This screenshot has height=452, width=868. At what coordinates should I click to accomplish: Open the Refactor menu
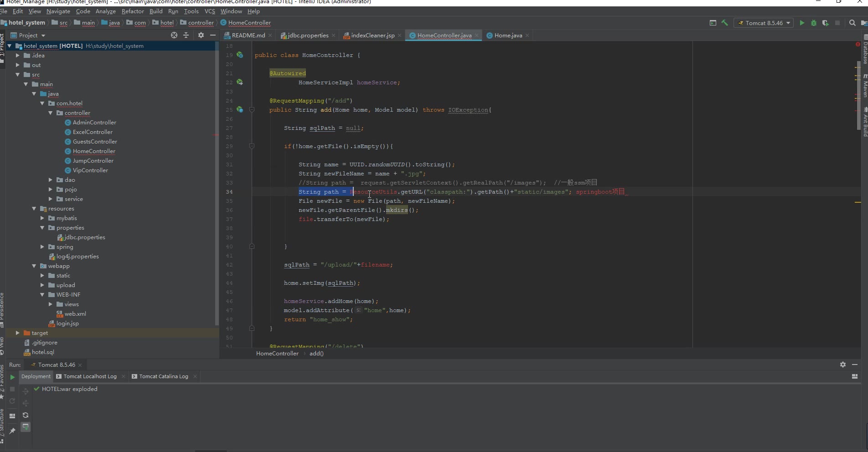point(133,11)
